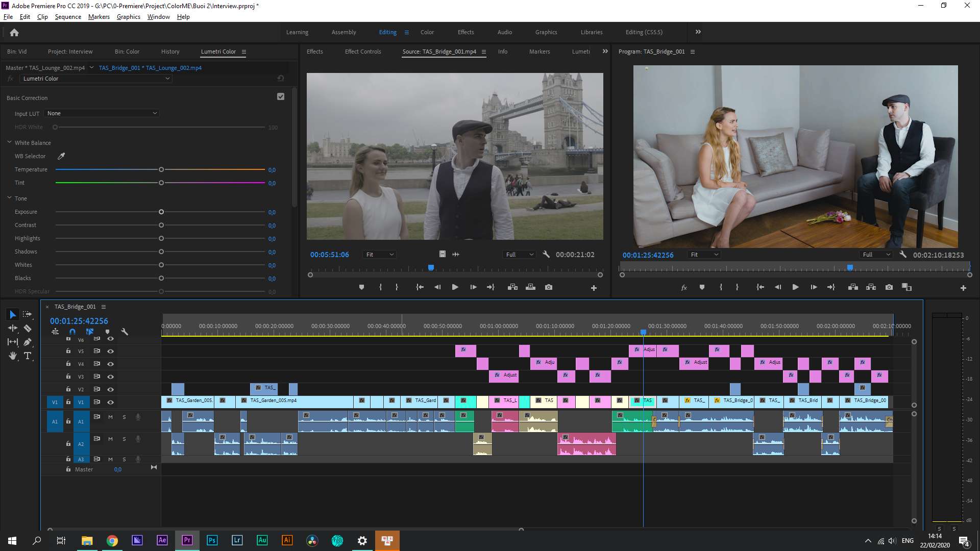The height and width of the screenshot is (551, 980).
Task: Select the Ripple Edit tool
Action: click(x=13, y=329)
